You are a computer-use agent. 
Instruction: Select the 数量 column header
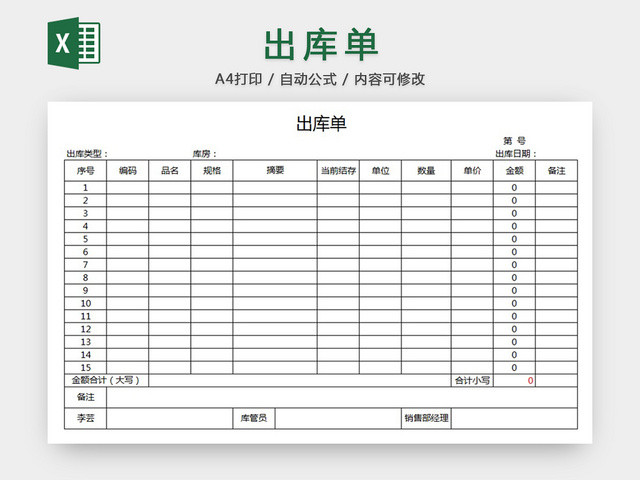pyautogui.click(x=426, y=171)
